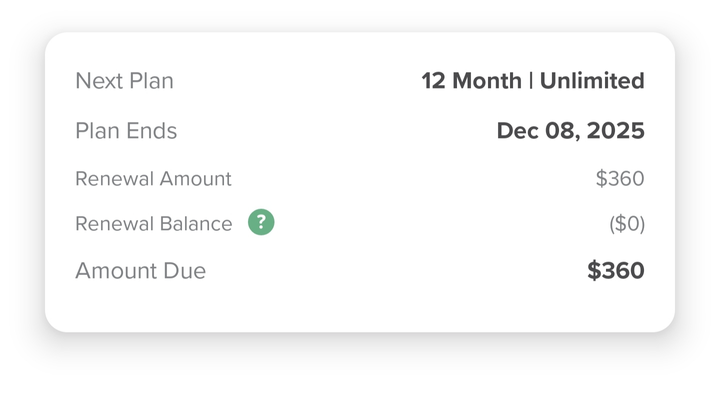This screenshot has width=720, height=405.
Task: Click the word Balance beside help icon
Action: 197,224
